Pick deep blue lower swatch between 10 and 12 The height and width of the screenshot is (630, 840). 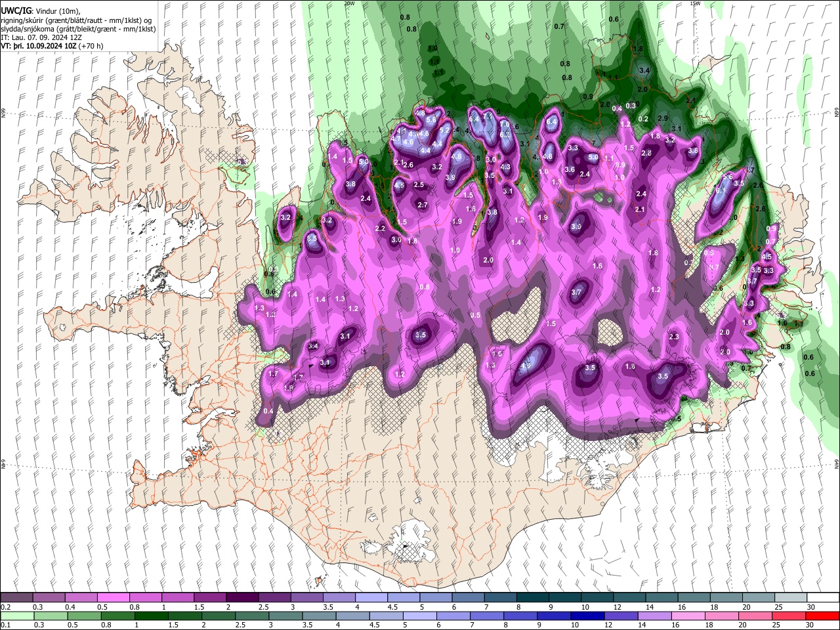click(587, 616)
